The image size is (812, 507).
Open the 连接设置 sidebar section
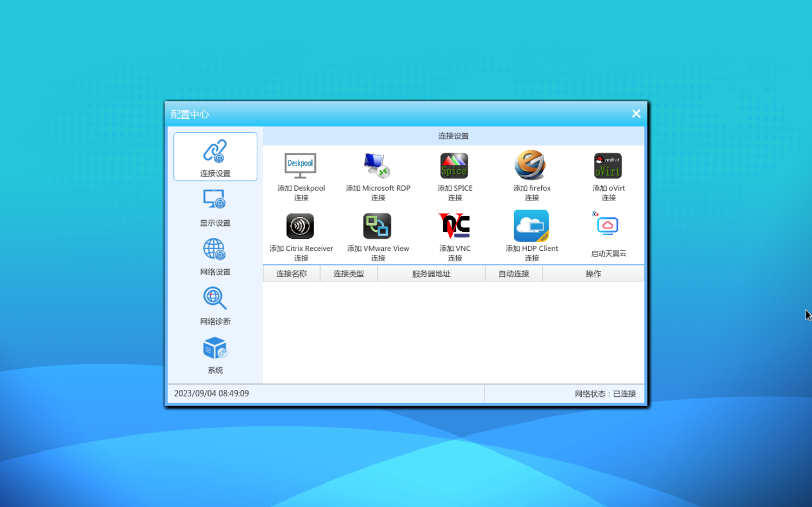pos(215,156)
